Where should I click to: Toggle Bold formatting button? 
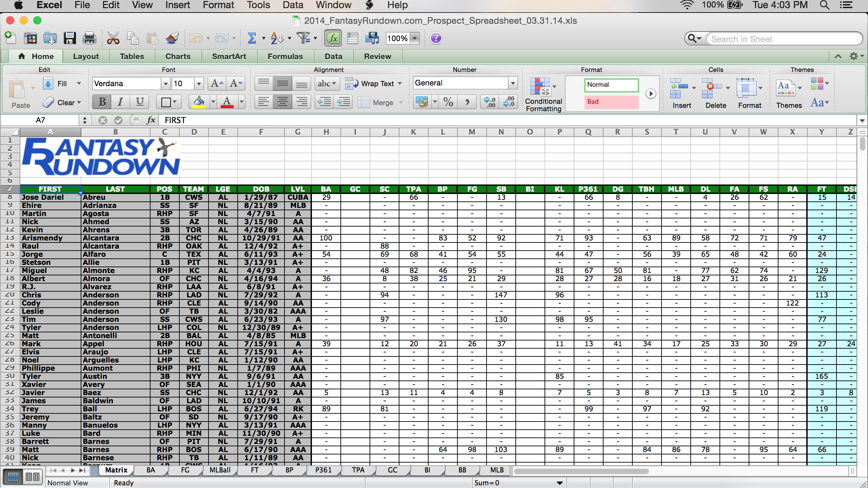coord(102,102)
